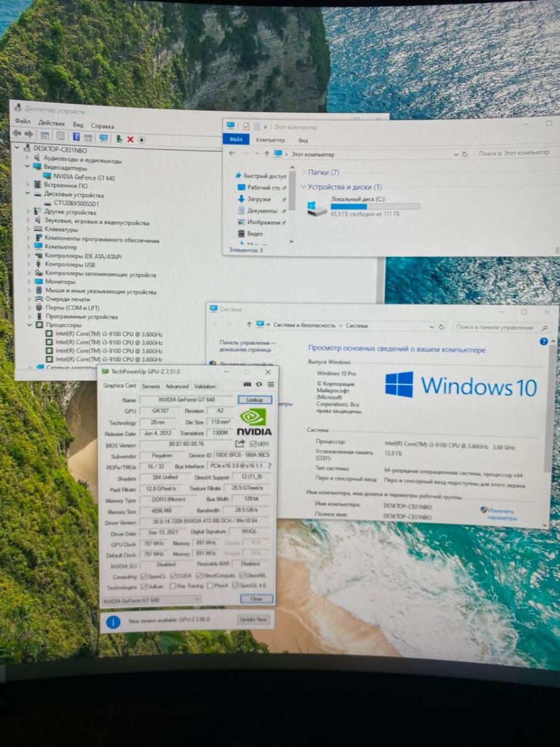Click the up arrow in System window

(x=248, y=324)
